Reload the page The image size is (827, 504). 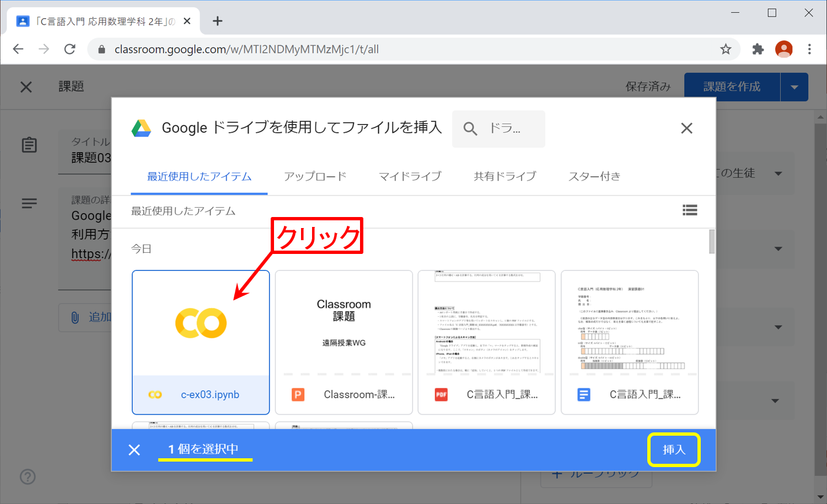[70, 49]
